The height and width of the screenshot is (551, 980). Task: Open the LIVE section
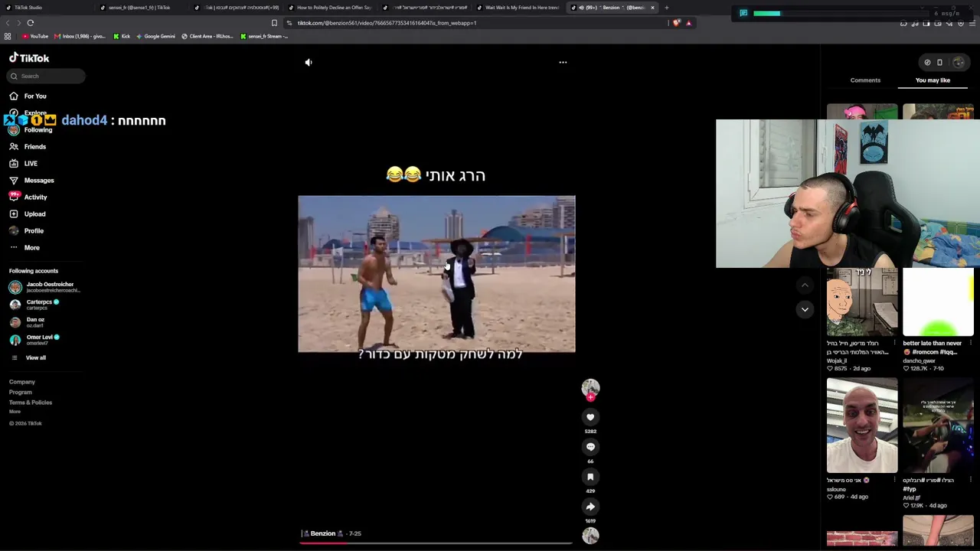[x=31, y=164]
